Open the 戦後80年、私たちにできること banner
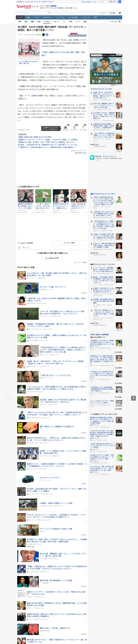 (106, 158)
